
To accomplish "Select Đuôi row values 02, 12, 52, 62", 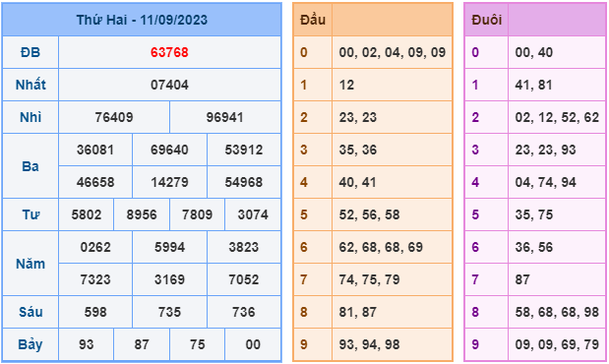I will pos(557,117).
